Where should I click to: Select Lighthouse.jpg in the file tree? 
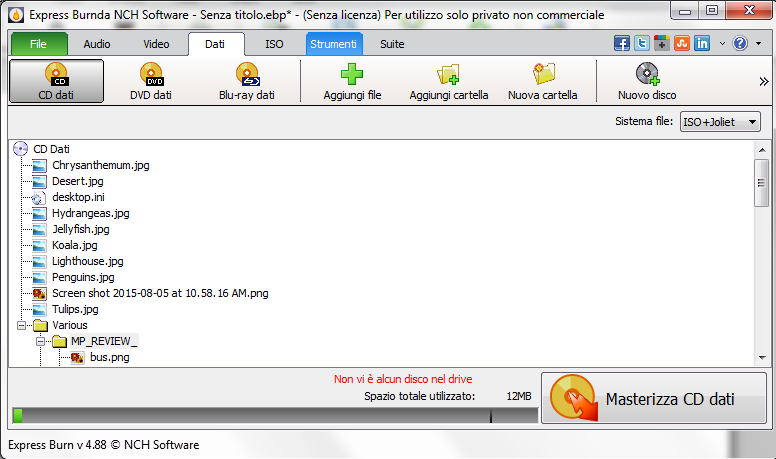[x=88, y=261]
